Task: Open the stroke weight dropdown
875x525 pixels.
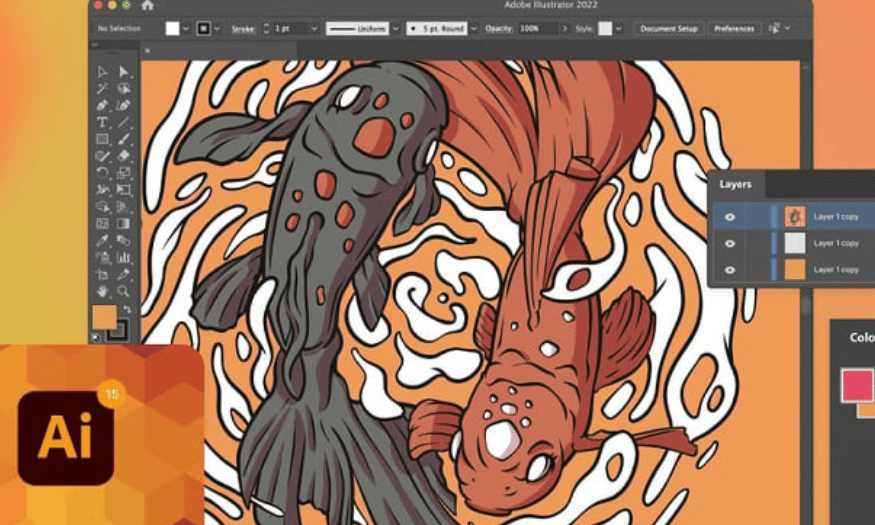Action: pos(314,28)
